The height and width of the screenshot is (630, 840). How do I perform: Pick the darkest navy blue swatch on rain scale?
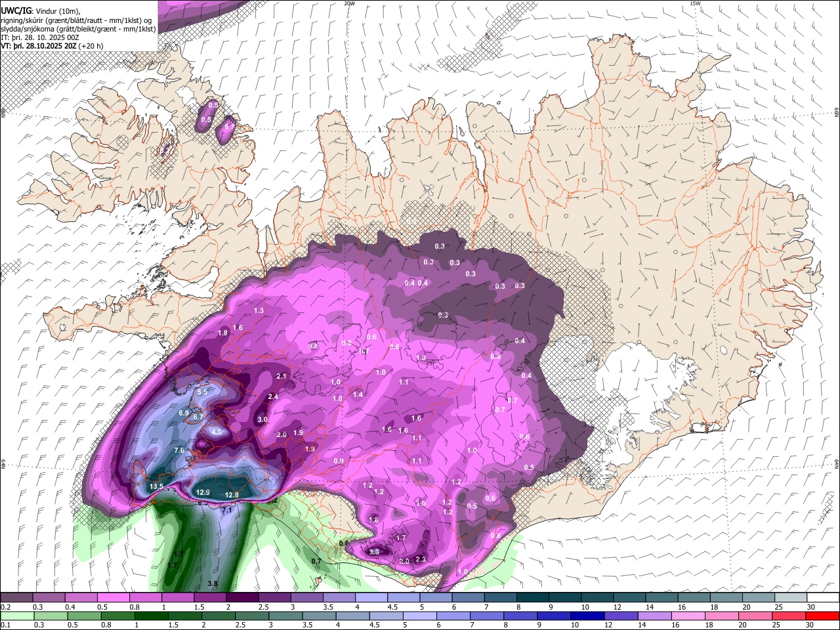[586, 616]
